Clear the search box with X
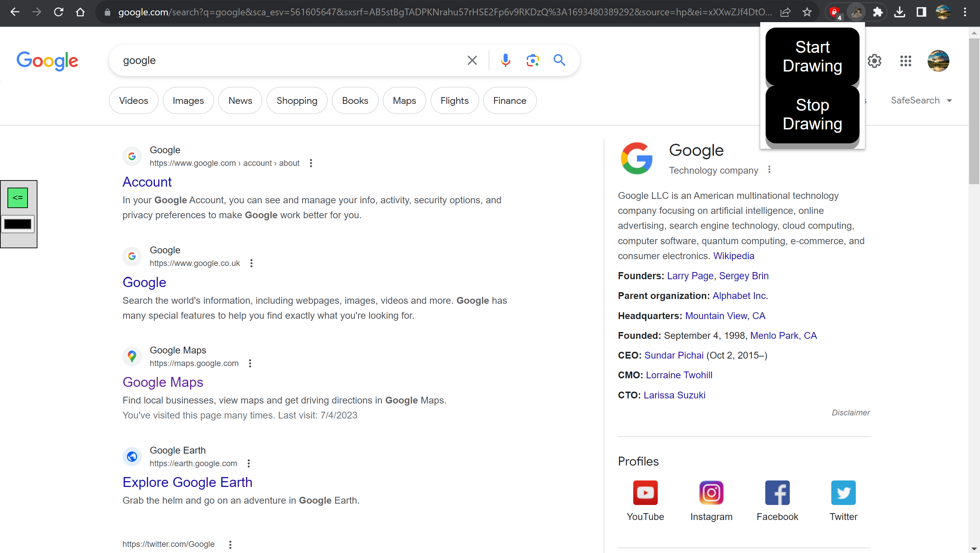 pos(472,60)
